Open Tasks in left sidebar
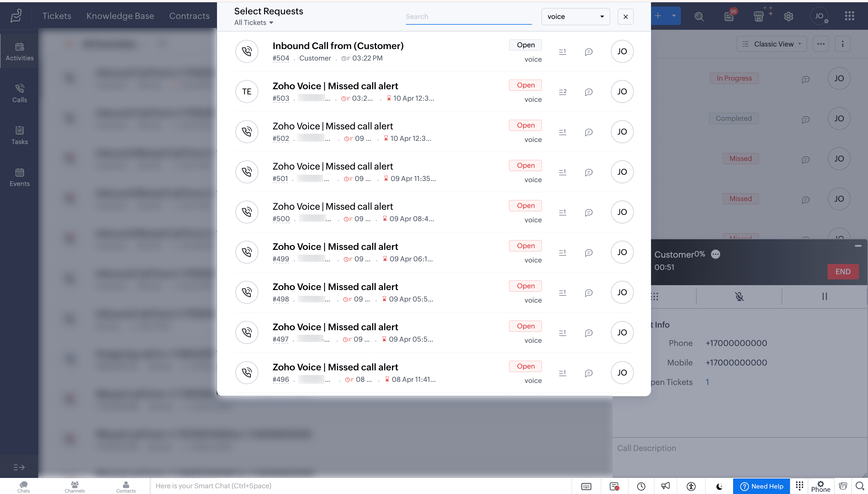This screenshot has width=868, height=494. pos(19,135)
